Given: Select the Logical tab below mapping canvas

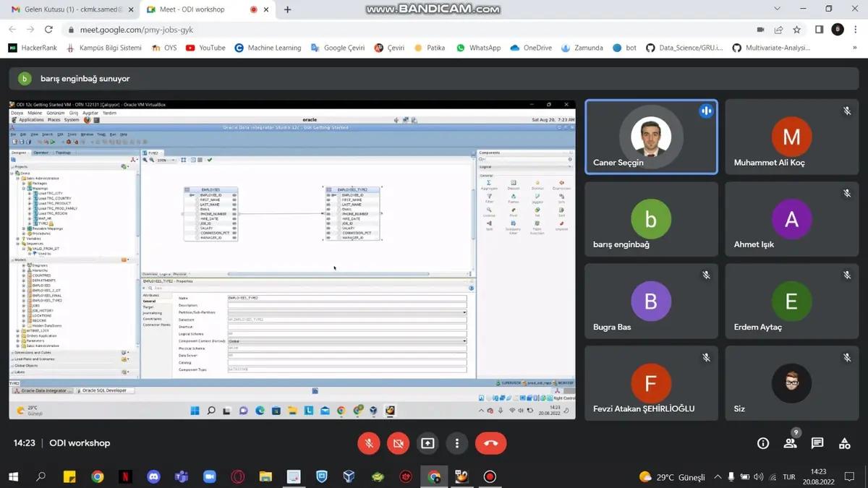Looking at the screenshot, I should [165, 274].
